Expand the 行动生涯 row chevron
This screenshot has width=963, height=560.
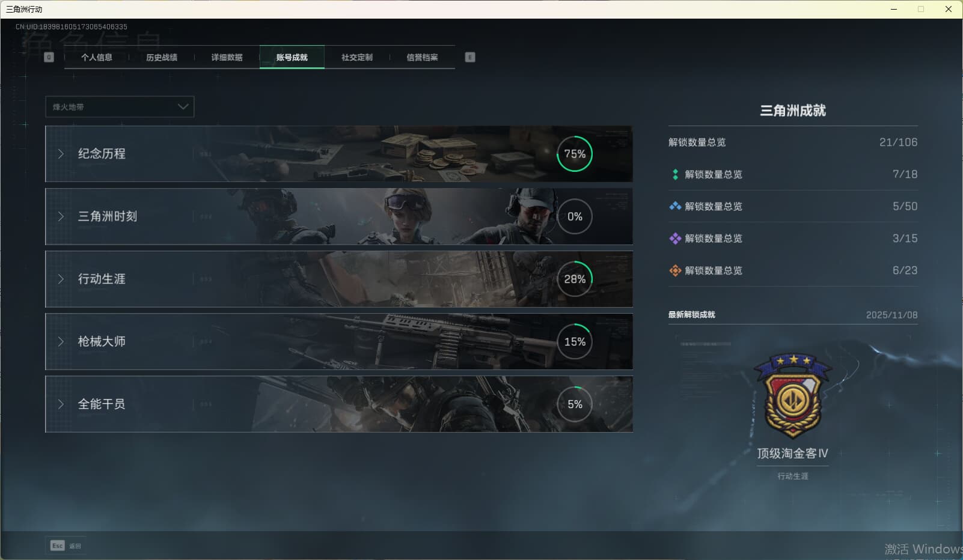click(x=61, y=279)
